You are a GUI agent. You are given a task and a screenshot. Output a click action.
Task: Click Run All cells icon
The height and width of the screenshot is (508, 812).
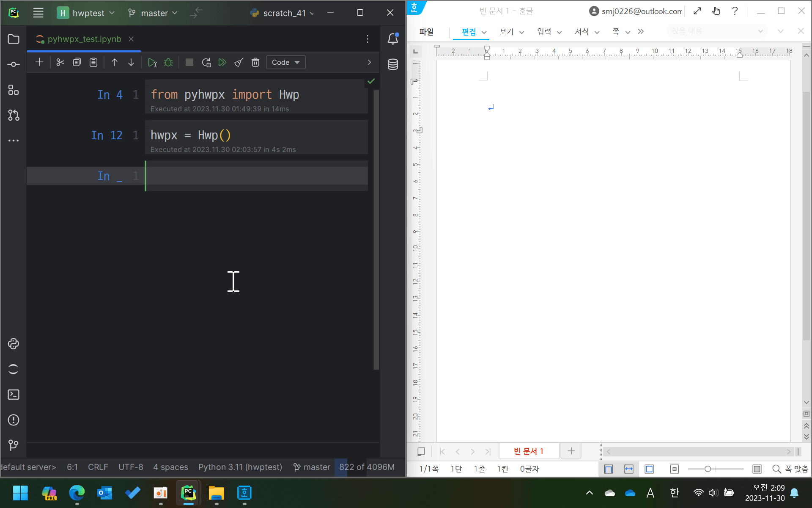pos(222,63)
